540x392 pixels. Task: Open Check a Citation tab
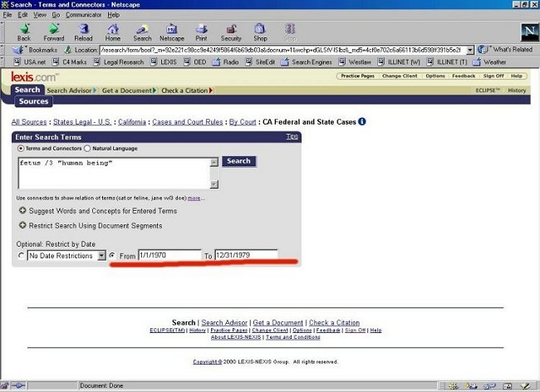(187, 91)
